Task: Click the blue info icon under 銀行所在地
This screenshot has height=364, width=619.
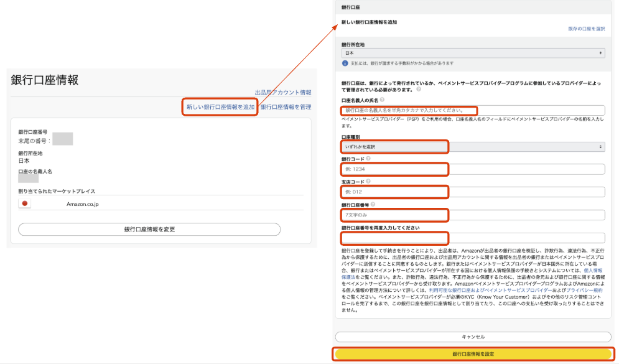Action: (x=345, y=63)
